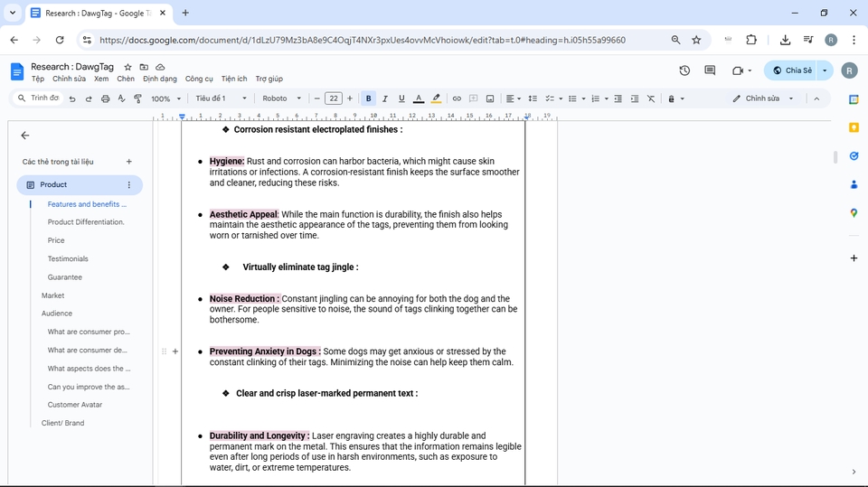Toggle underline formatting in the toolbar

tap(401, 98)
